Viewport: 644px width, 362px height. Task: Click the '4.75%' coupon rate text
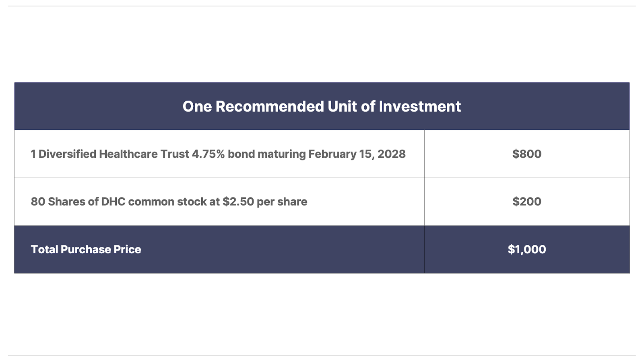coord(208,154)
